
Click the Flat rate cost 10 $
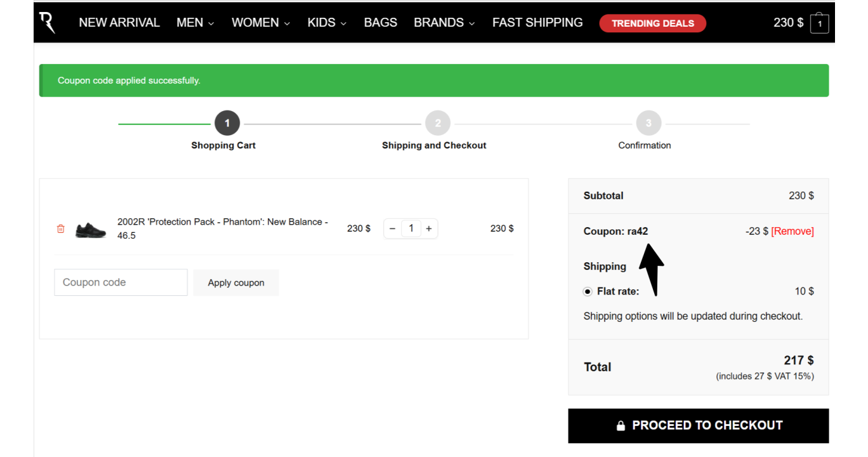(x=805, y=291)
